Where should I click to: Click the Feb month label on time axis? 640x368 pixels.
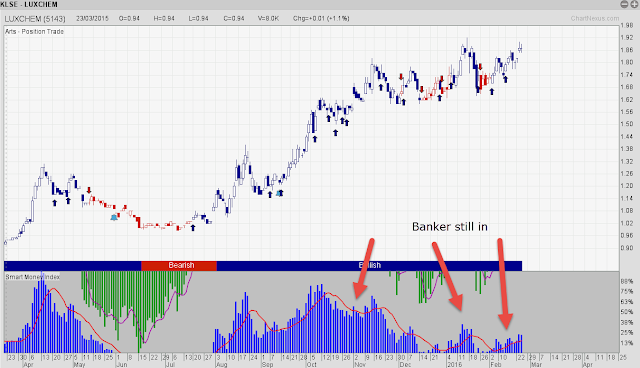[x=496, y=364]
